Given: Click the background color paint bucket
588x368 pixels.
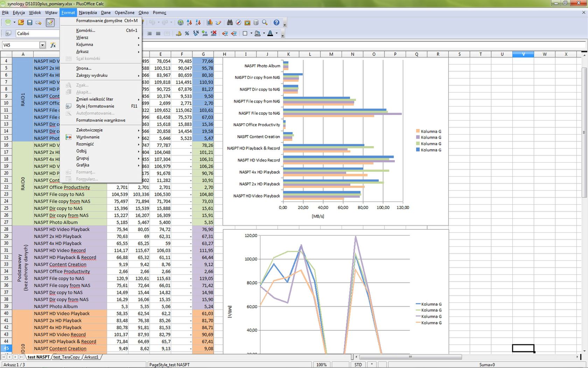Looking at the screenshot, I should click(x=258, y=33).
